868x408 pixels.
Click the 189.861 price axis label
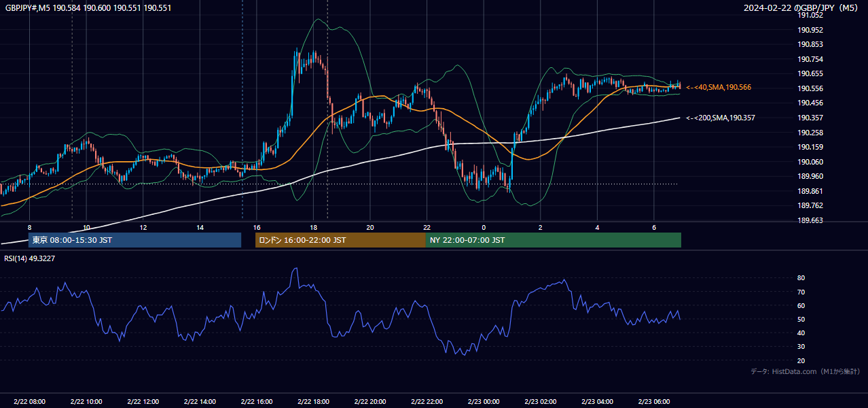coord(810,191)
